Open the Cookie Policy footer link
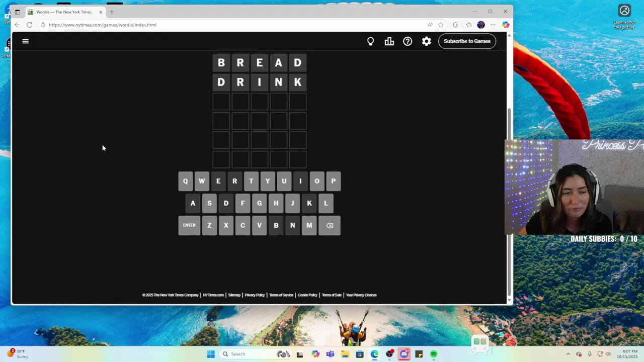This screenshot has height=362, width=644. (307, 295)
